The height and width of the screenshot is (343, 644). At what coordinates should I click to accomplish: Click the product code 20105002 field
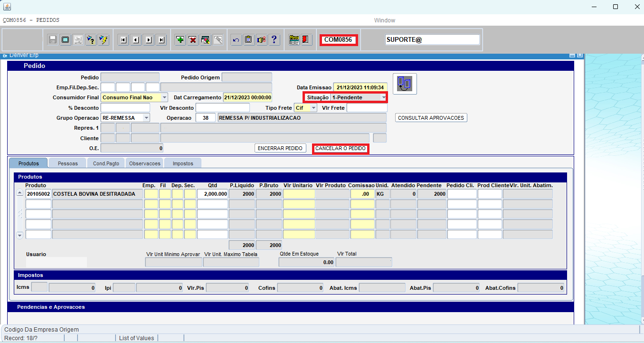pyautogui.click(x=38, y=194)
